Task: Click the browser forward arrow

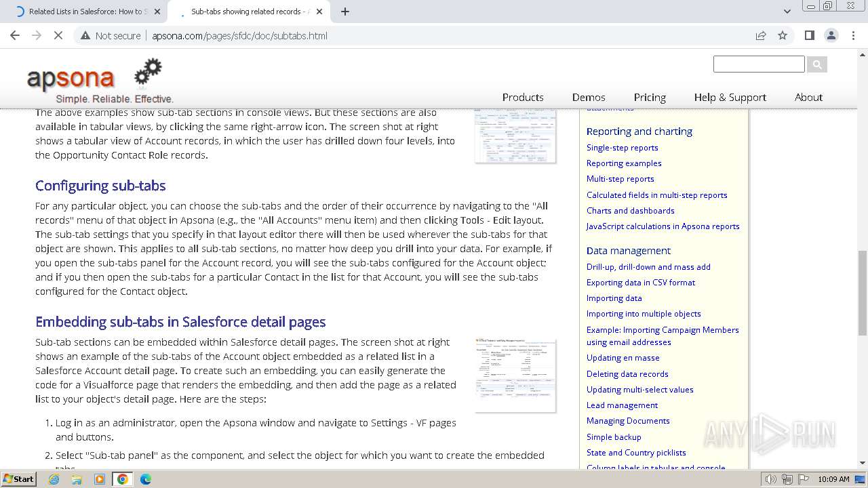Action: pyautogui.click(x=37, y=35)
